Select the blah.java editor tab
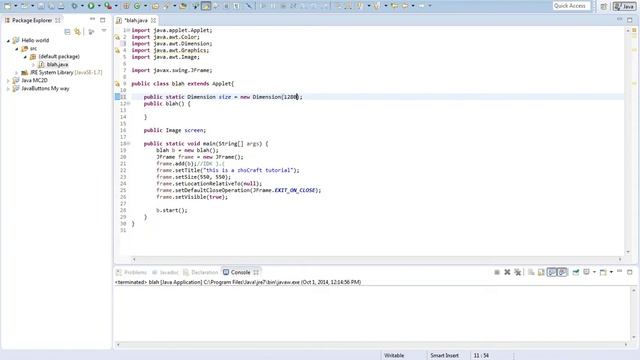Viewport: 640px width, 360px height. tap(136, 20)
